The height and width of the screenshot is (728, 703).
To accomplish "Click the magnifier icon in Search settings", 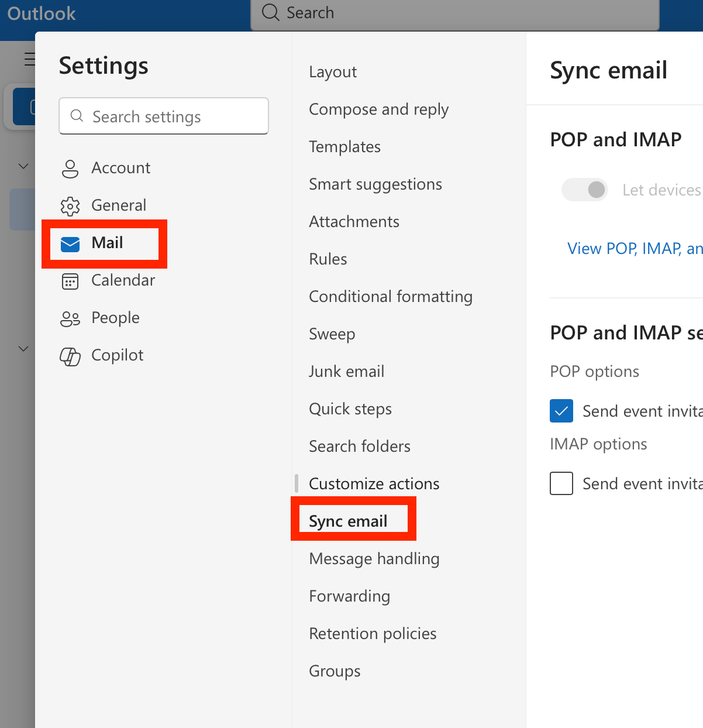I will click(77, 116).
